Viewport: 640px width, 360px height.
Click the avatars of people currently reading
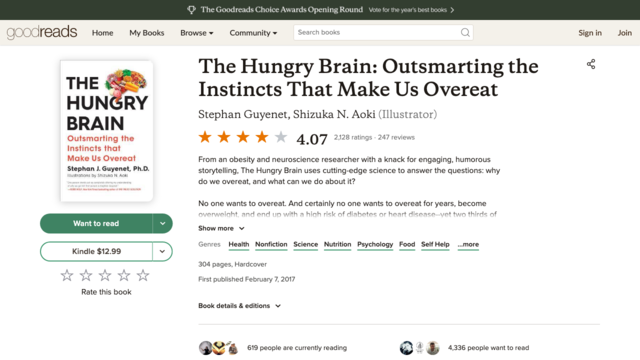(218, 348)
